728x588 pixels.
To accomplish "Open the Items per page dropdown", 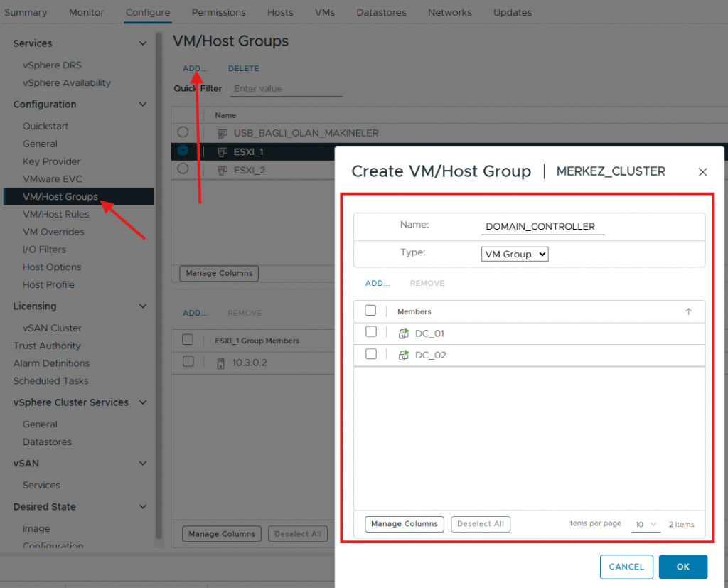I will [646, 525].
